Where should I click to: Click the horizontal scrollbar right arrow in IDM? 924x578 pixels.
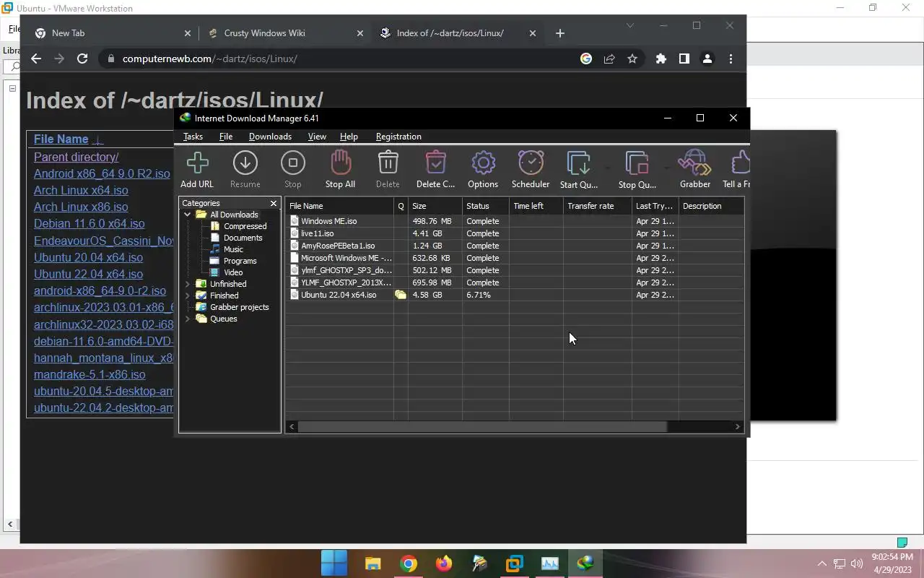point(738,427)
